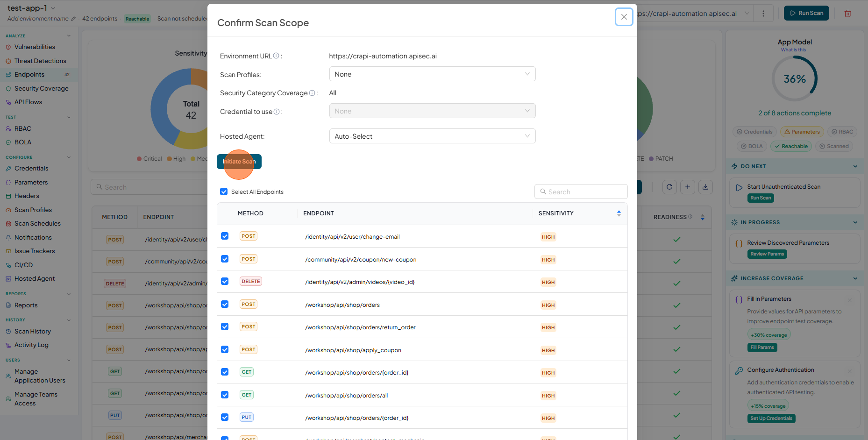This screenshot has height=440, width=868.
Task: Open RBAC test page
Action: click(x=23, y=128)
